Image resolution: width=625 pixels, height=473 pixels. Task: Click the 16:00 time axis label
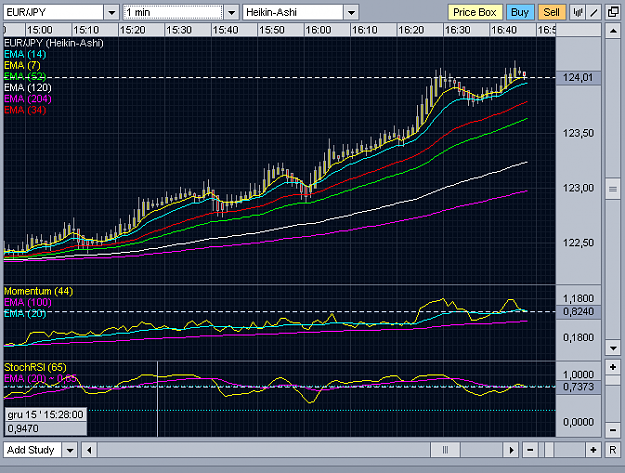(318, 30)
